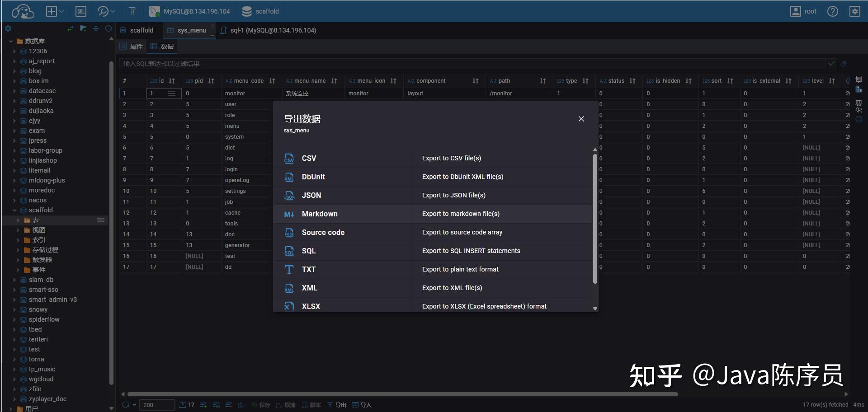Open the SQL editor toolbar icon
Viewport: 868px width, 412px height.
click(x=81, y=11)
